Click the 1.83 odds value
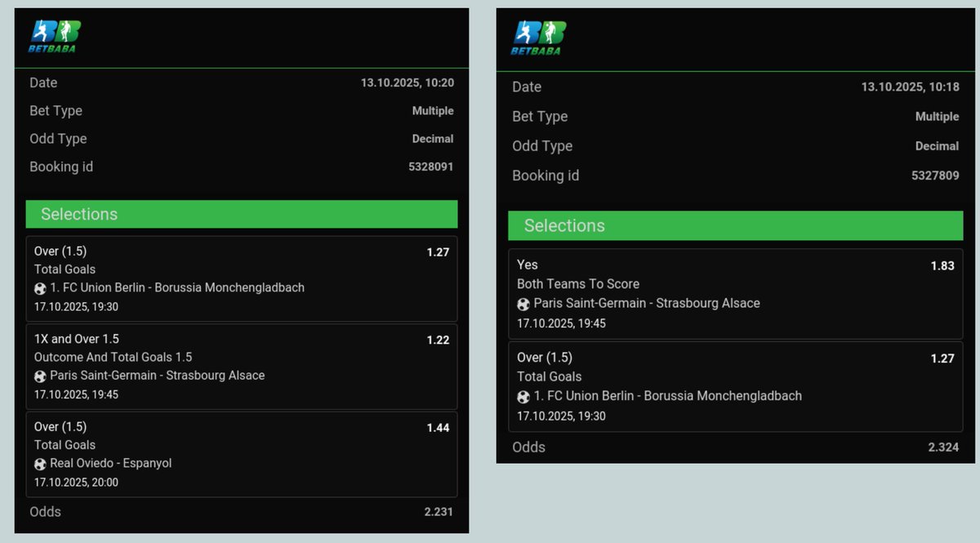This screenshot has width=980, height=543. tap(942, 265)
